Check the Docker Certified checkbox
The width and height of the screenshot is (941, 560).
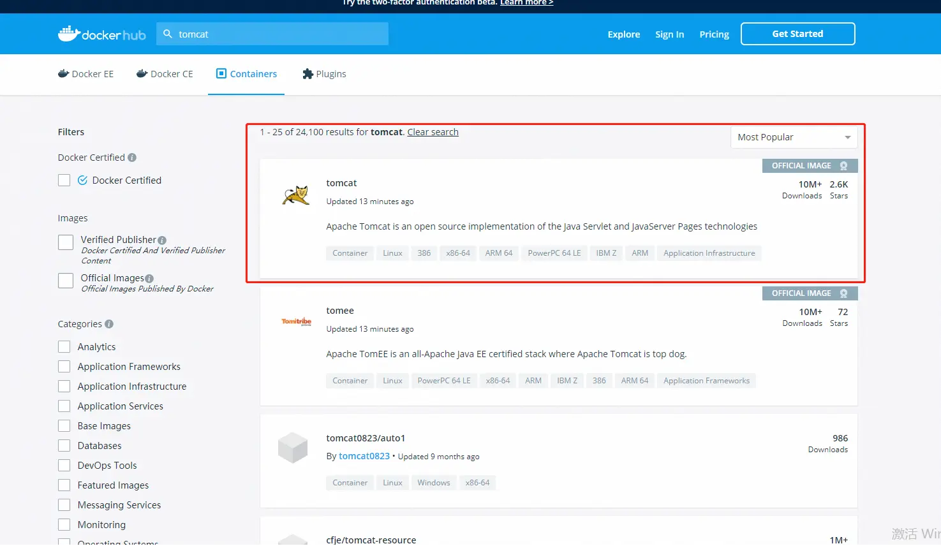pos(64,181)
